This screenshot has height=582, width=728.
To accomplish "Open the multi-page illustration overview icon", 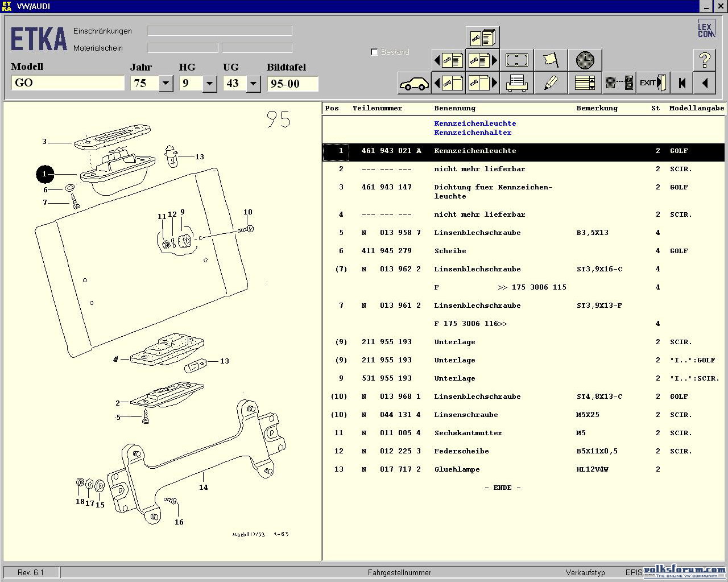I will pyautogui.click(x=482, y=38).
